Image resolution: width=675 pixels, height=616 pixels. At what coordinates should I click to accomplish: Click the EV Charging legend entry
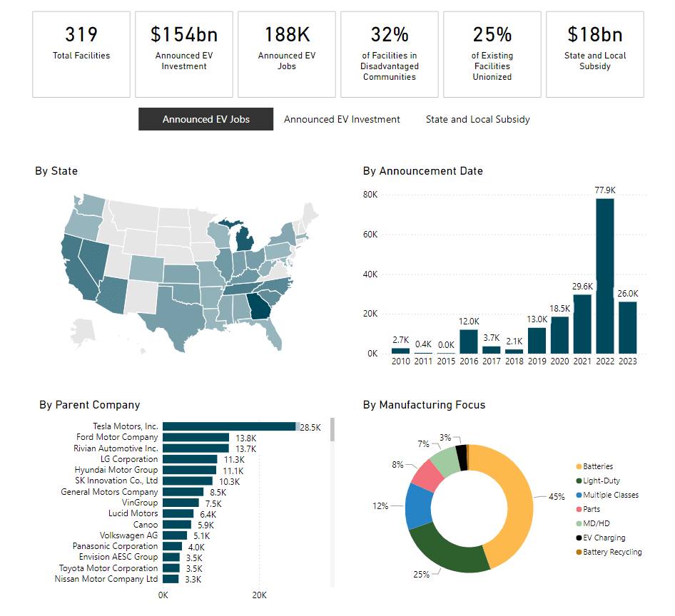coord(604,538)
